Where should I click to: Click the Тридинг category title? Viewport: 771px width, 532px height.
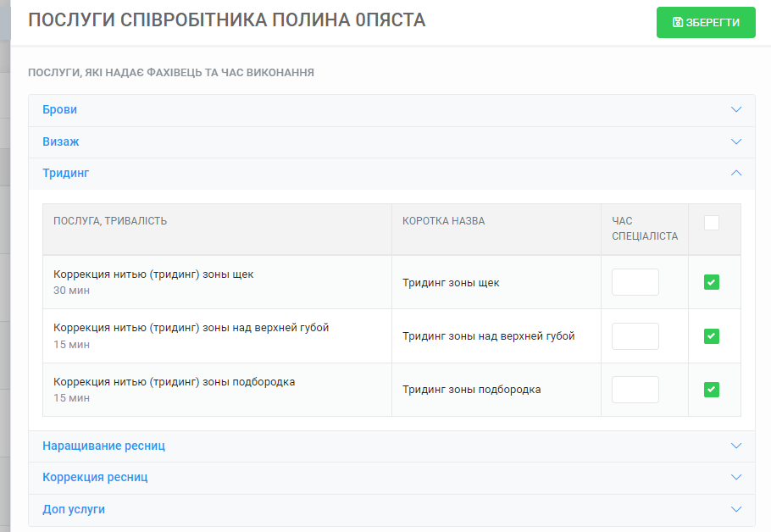coord(65,173)
